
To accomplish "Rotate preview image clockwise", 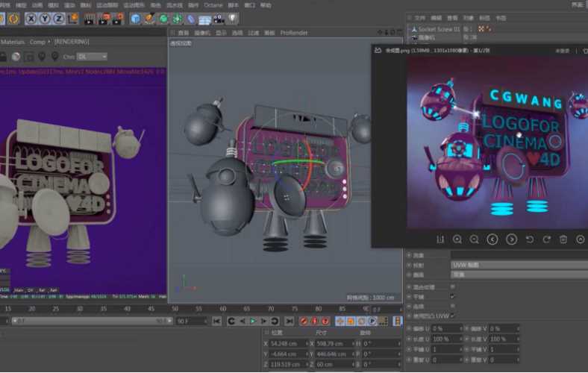I will coord(547,239).
